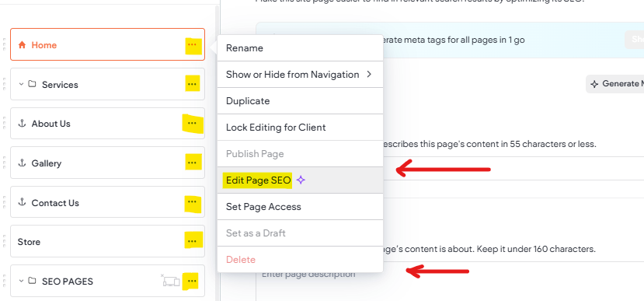Select the SEO PAGES folder row

click(108, 281)
